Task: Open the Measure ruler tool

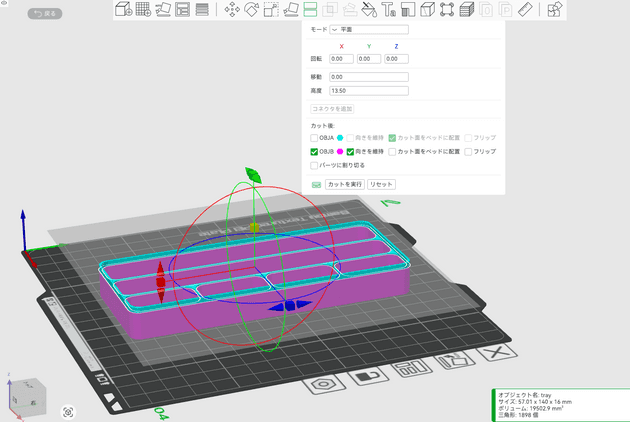Action: point(525,10)
